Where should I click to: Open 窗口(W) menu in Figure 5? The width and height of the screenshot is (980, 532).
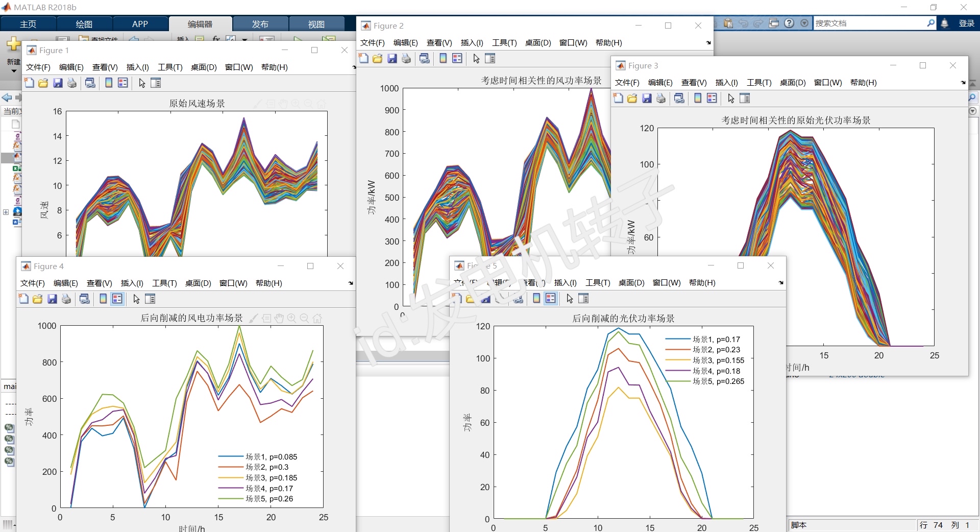[667, 282]
